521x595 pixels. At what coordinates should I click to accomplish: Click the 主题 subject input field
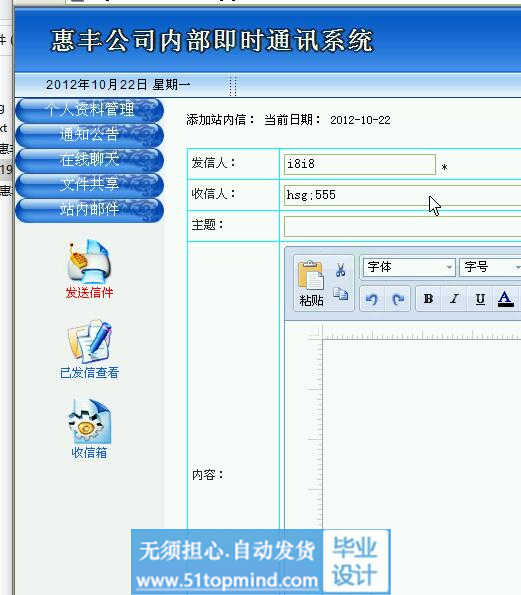402,226
